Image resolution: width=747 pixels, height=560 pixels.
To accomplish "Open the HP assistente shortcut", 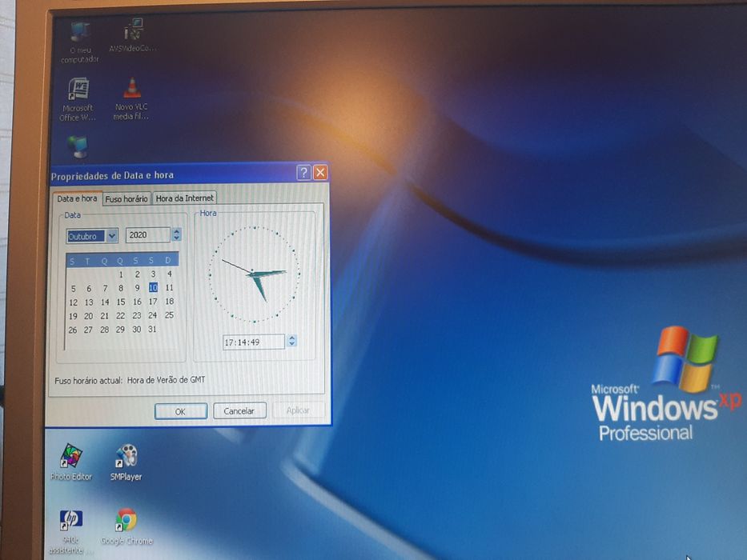I will pyautogui.click(x=70, y=531).
